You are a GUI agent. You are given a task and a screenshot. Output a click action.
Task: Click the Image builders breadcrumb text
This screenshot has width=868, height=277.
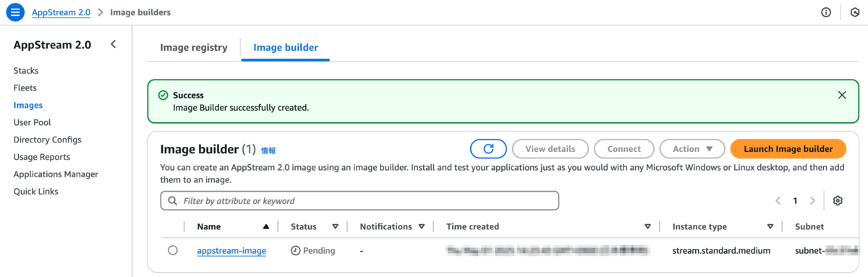click(x=140, y=12)
